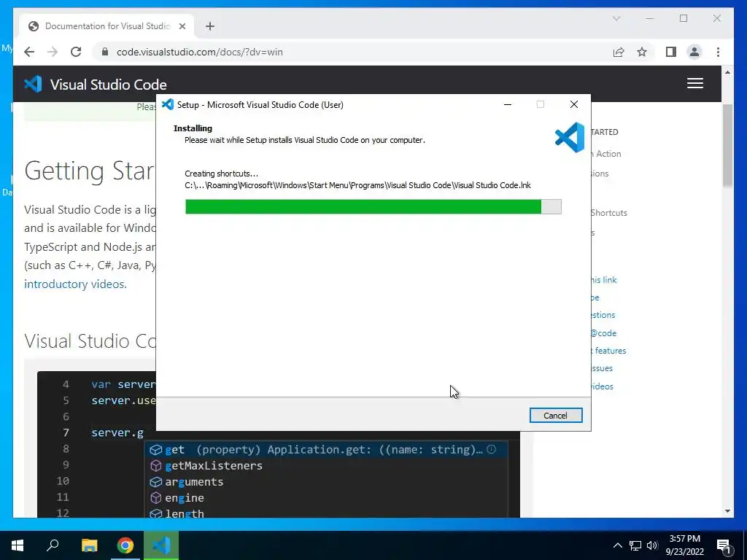Click the '@code' link in the sidebar
This screenshot has width=747, height=560.
coord(603,332)
